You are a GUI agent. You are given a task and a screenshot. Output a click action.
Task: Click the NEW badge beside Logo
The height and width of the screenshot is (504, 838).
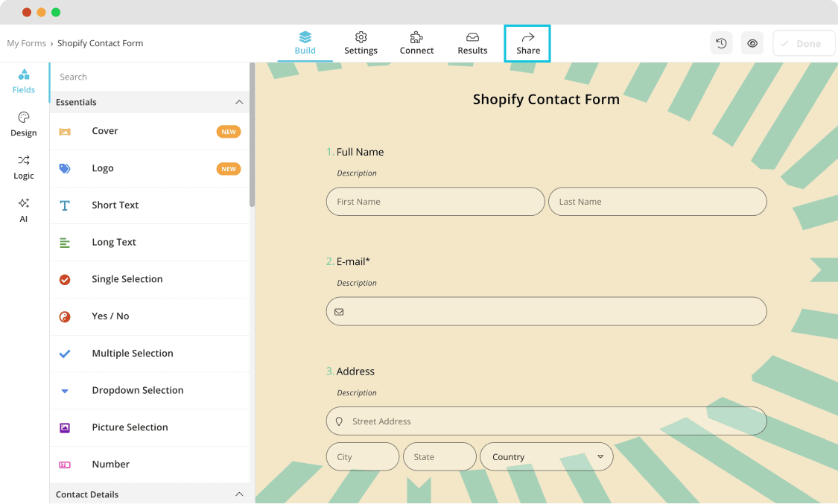pyautogui.click(x=229, y=169)
